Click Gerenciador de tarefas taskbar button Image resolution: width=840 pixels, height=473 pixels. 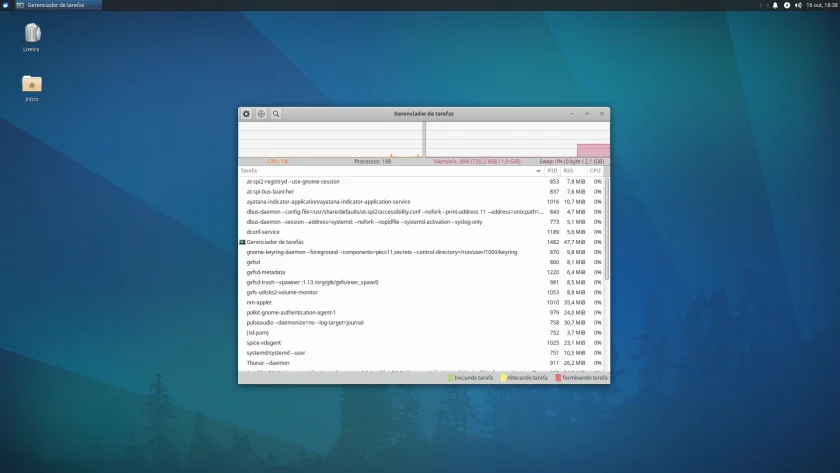click(57, 5)
